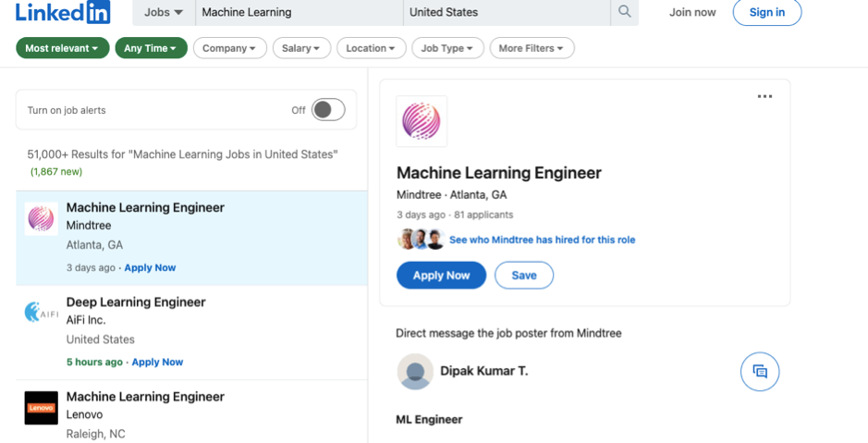Open the three-dot options menu on job card
Screen dimensions: 868x443
(764, 96)
